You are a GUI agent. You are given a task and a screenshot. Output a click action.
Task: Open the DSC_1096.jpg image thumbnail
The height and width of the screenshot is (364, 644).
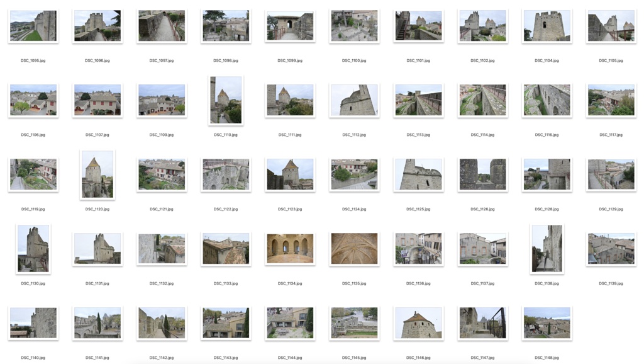pos(97,26)
